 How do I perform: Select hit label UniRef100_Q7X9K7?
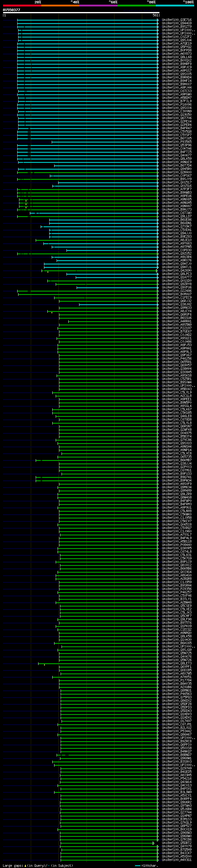click(177, 226)
